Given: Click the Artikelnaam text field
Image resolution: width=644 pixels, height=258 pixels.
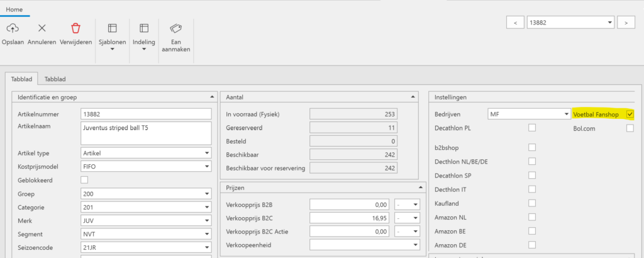Looking at the screenshot, I should pos(147,133).
